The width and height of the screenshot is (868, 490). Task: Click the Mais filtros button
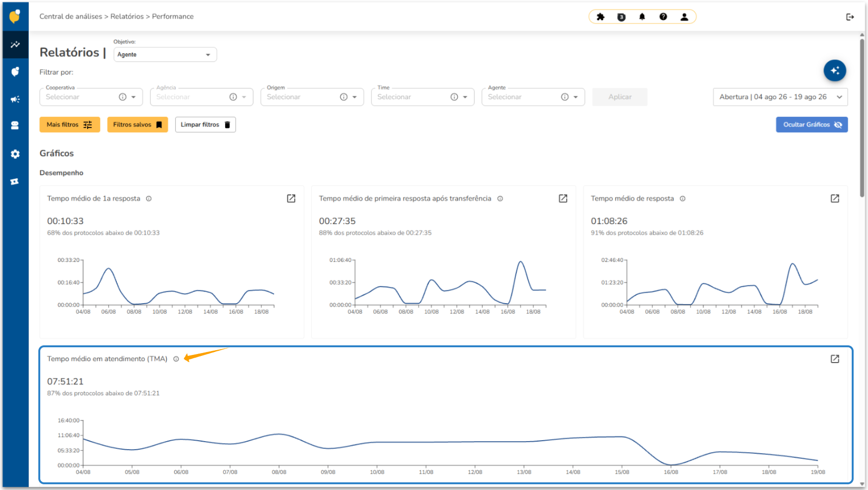tap(69, 125)
